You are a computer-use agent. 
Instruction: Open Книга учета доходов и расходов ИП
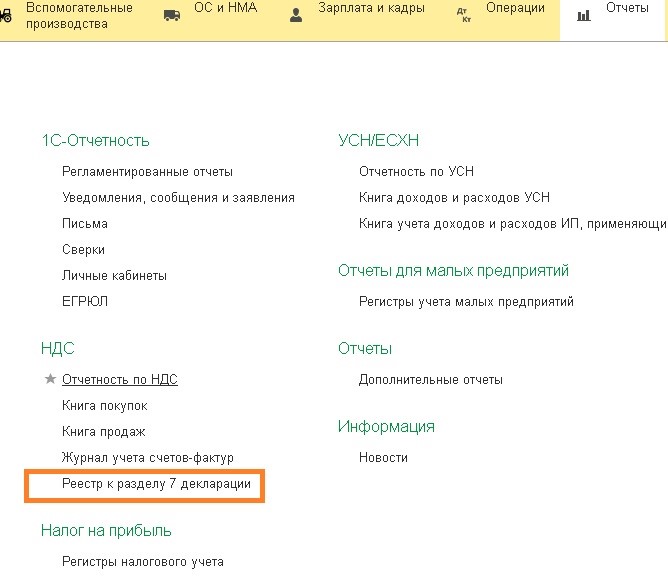(x=513, y=224)
